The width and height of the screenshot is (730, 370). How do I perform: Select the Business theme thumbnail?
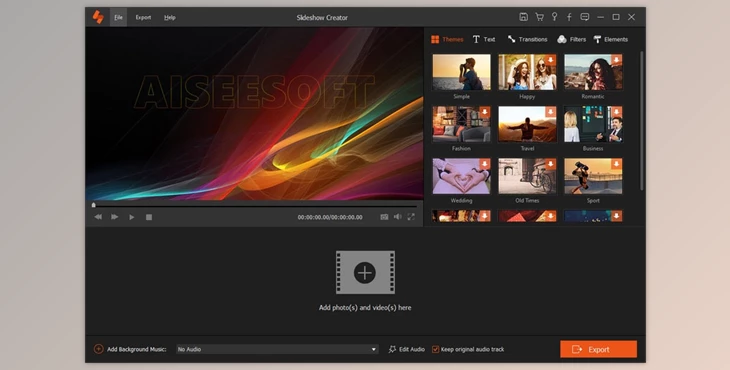[x=593, y=124]
